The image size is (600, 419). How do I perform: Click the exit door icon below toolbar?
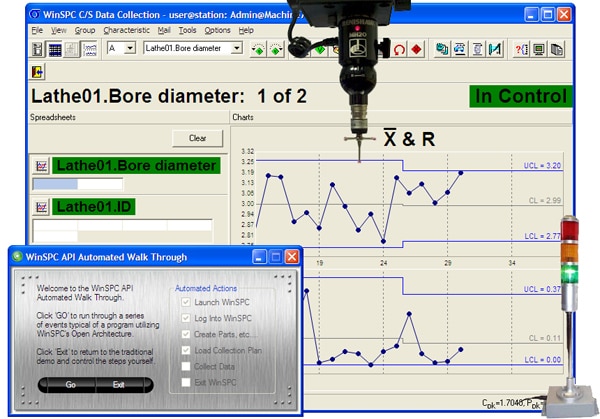[x=37, y=72]
